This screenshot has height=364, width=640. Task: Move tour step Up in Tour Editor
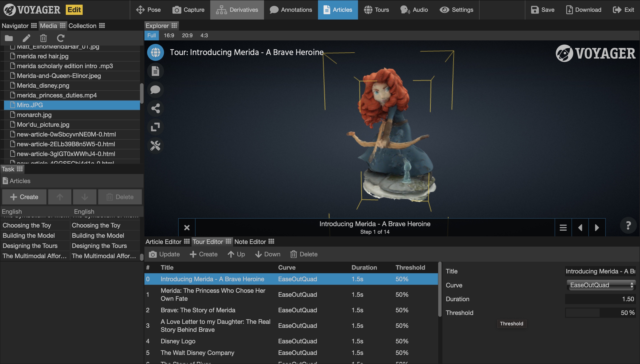236,254
